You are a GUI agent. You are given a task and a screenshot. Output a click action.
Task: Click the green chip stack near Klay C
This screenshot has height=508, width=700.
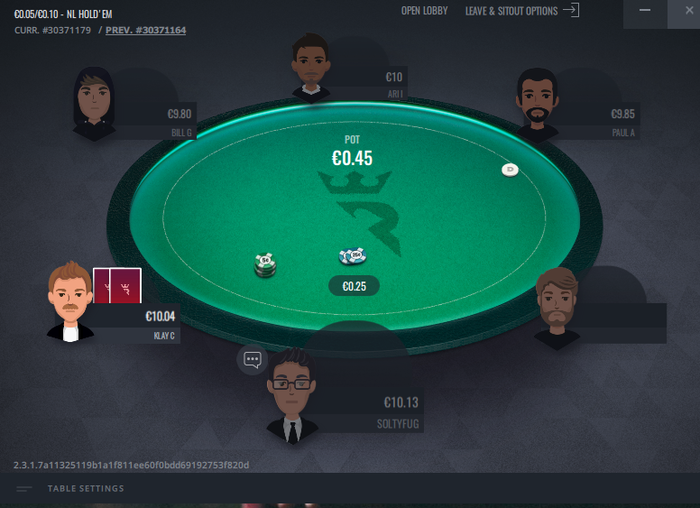[265, 265]
